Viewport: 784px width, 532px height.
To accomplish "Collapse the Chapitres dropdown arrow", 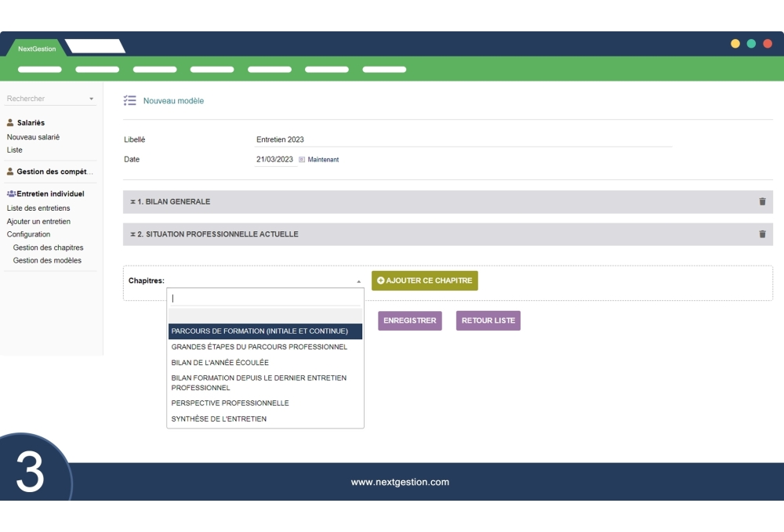I will pos(358,281).
